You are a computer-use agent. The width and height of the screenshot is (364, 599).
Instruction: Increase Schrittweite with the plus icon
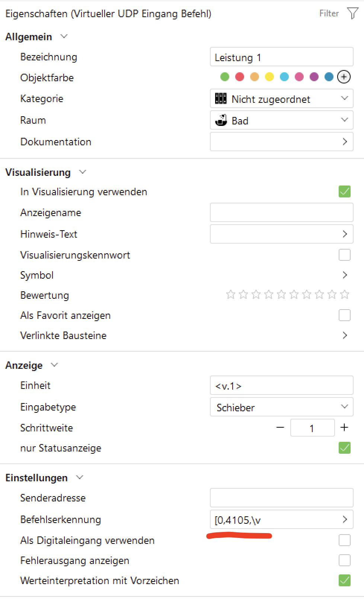344,427
